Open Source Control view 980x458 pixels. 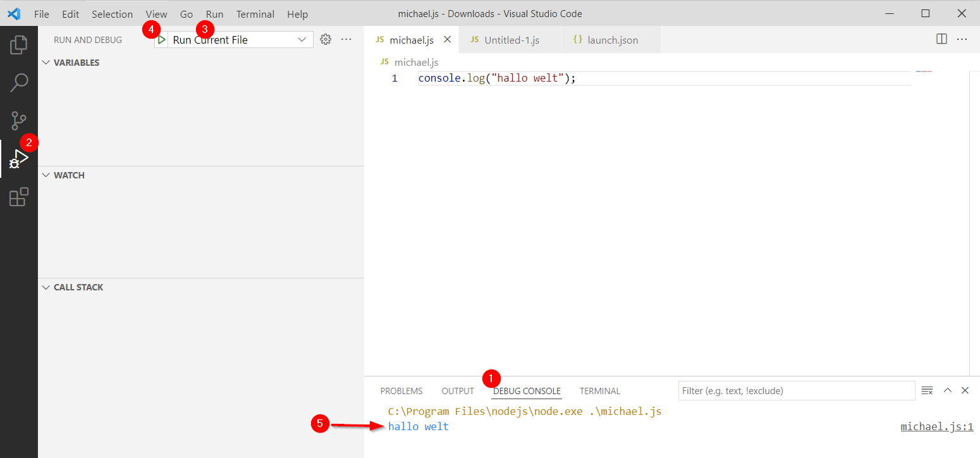pyautogui.click(x=19, y=120)
